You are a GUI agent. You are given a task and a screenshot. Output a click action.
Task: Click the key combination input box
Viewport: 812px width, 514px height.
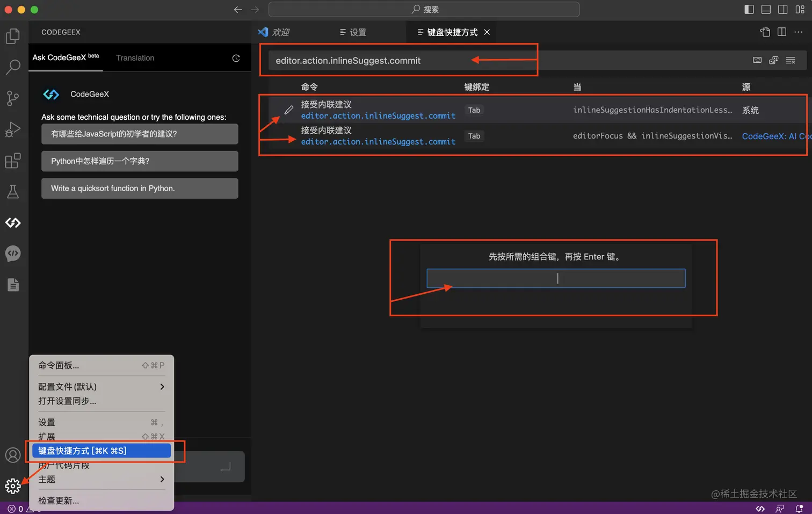point(556,278)
